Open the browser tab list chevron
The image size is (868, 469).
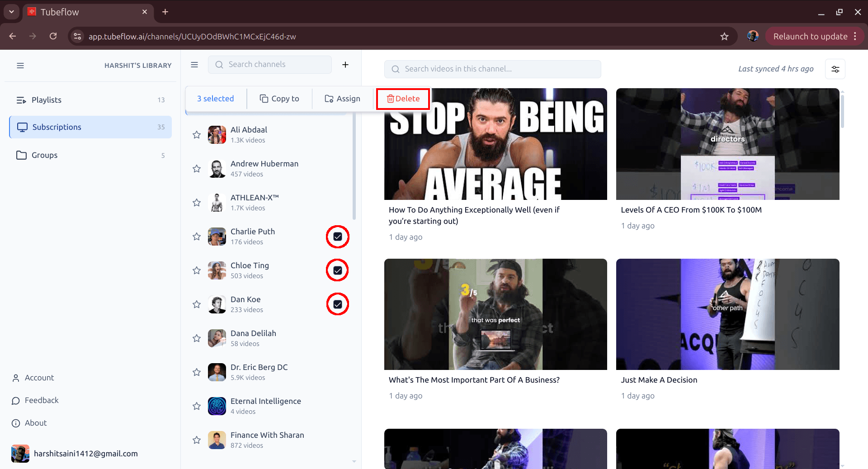[x=11, y=12]
